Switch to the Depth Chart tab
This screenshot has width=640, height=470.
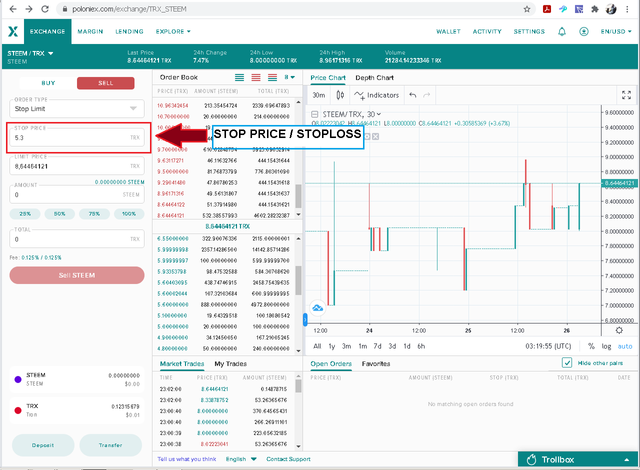coord(374,78)
